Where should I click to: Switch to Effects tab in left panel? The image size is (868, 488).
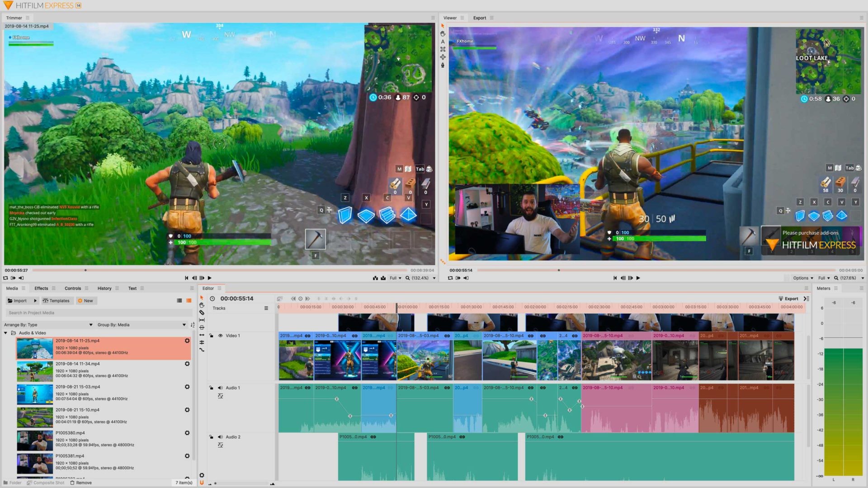click(x=41, y=288)
